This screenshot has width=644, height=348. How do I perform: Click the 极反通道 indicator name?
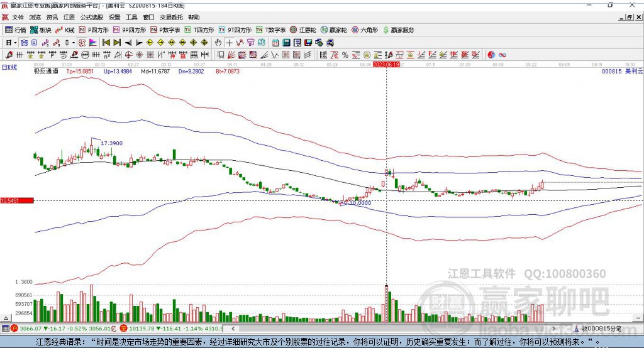point(46,72)
